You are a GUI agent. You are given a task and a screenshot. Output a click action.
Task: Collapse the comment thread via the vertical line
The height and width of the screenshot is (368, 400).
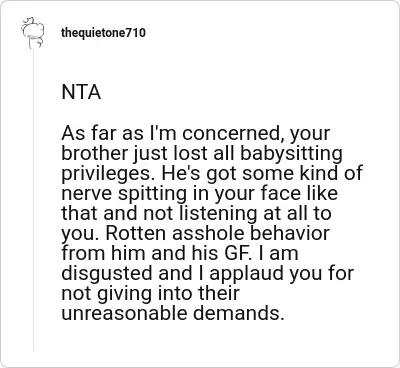tap(33, 200)
